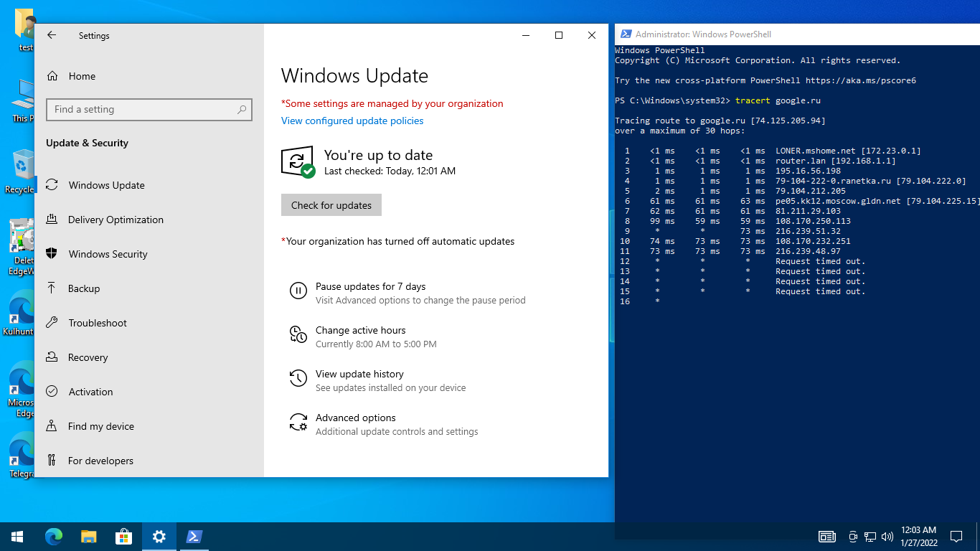Viewport: 980px width, 551px height.
Task: Click the network tray icon
Action: pyautogui.click(x=870, y=537)
